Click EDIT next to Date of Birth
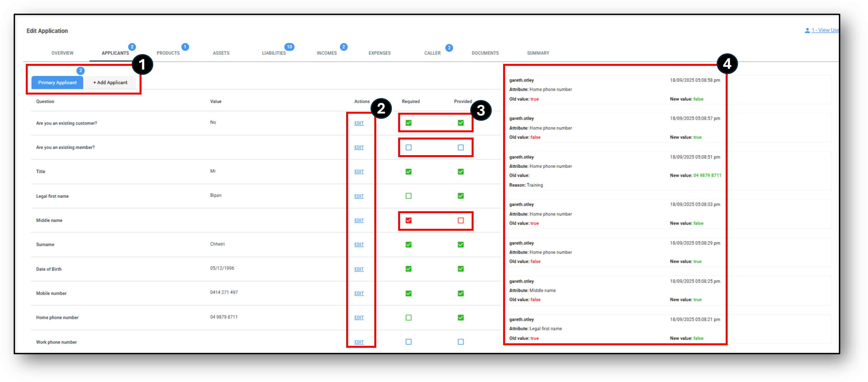Viewport: 868px width, 382px height. 358,269
